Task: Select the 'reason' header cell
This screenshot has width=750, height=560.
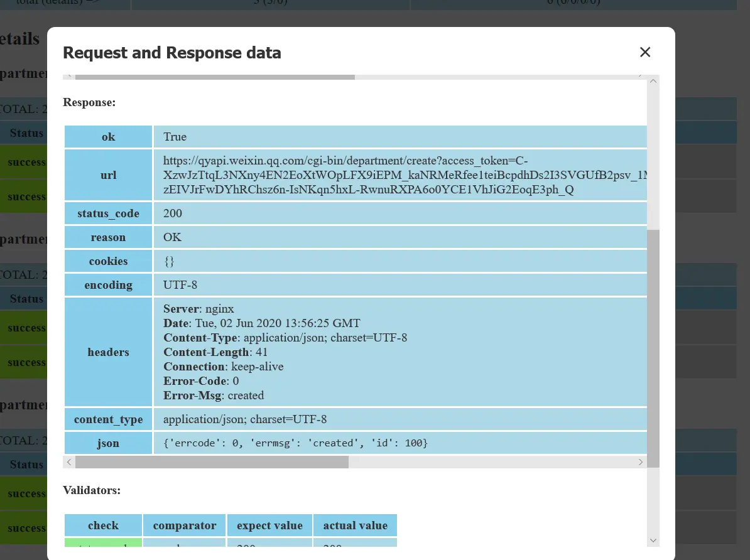Action: point(108,237)
